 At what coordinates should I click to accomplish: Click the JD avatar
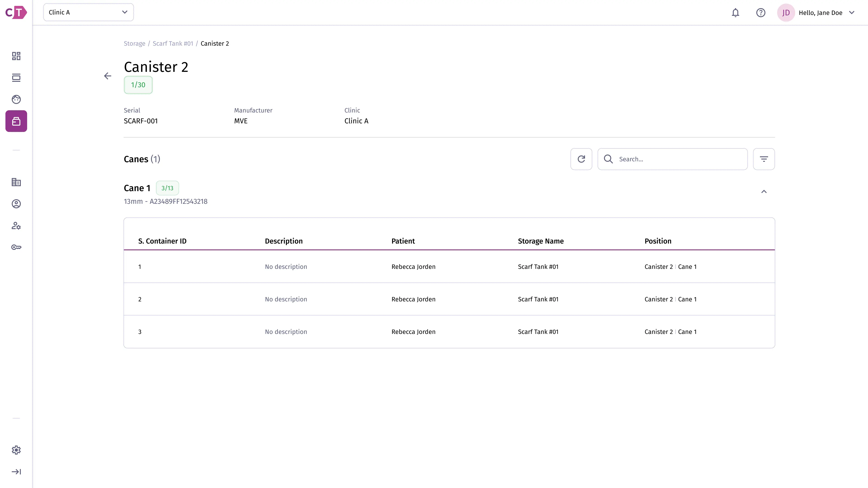tap(786, 13)
